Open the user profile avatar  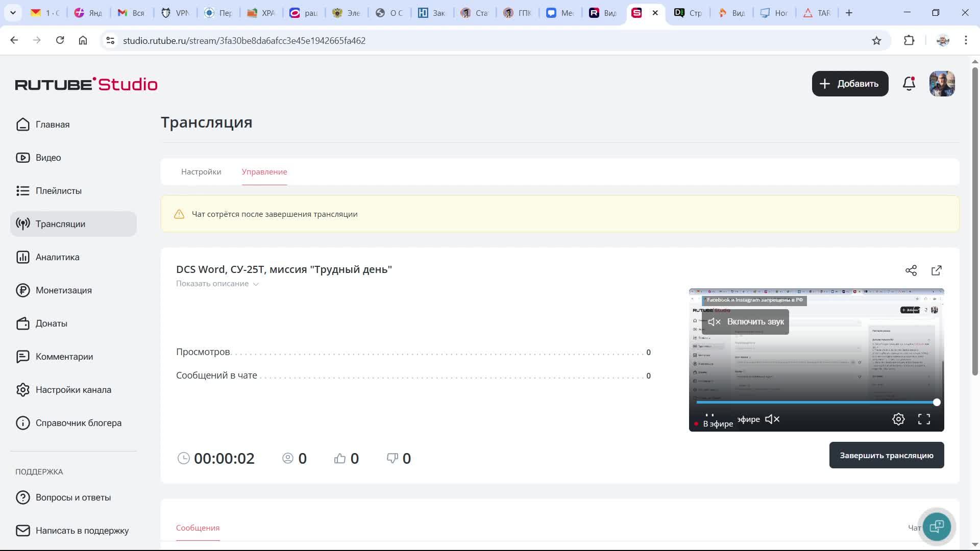coord(942,84)
